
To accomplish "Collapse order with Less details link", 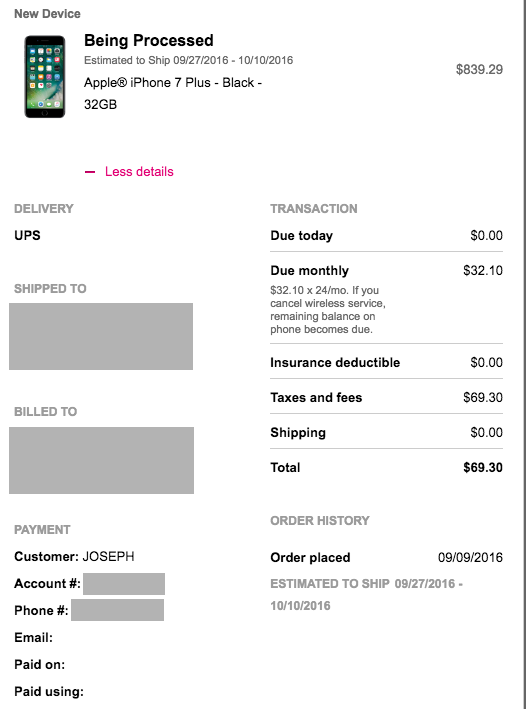I will pos(139,172).
